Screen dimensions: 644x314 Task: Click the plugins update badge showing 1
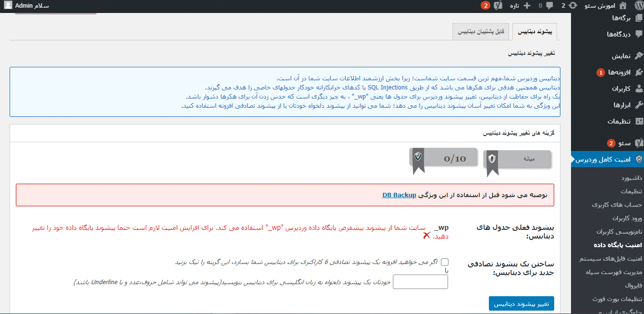point(600,73)
